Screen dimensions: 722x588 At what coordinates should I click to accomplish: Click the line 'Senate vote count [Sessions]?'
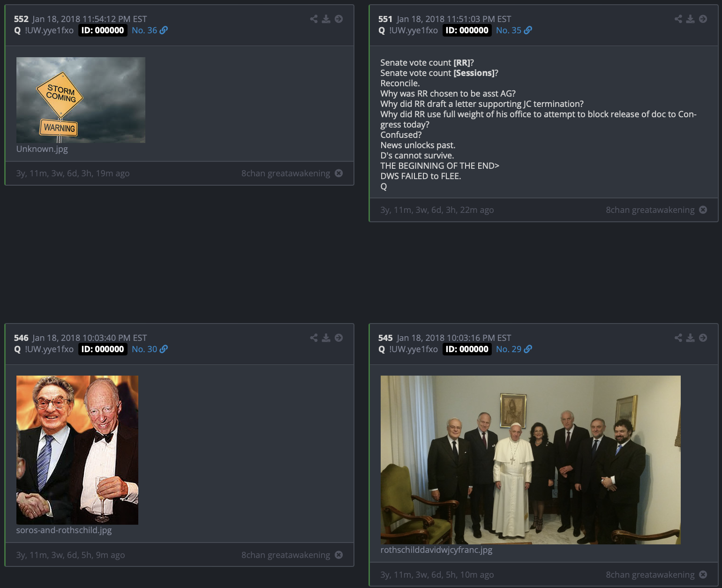click(439, 73)
